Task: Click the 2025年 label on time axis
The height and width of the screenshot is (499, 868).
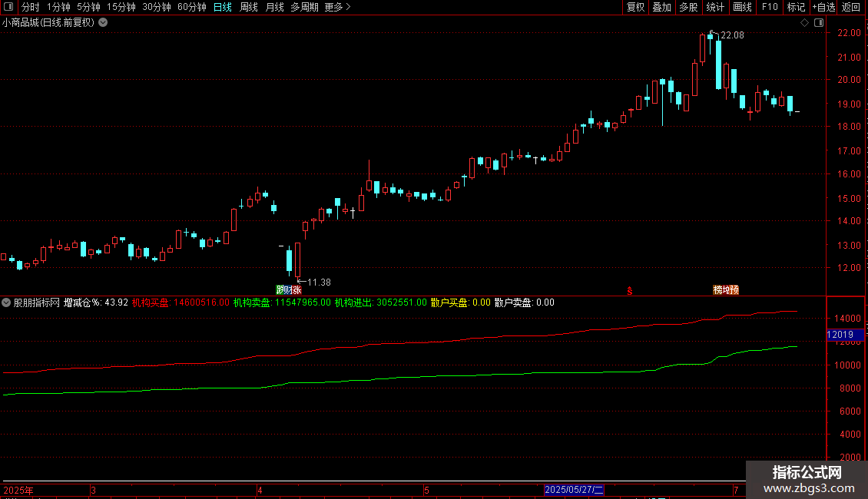Action: tap(18, 490)
